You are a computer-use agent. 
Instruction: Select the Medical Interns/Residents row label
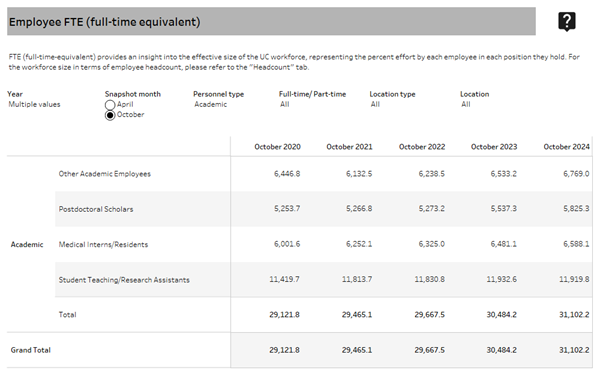(x=103, y=245)
